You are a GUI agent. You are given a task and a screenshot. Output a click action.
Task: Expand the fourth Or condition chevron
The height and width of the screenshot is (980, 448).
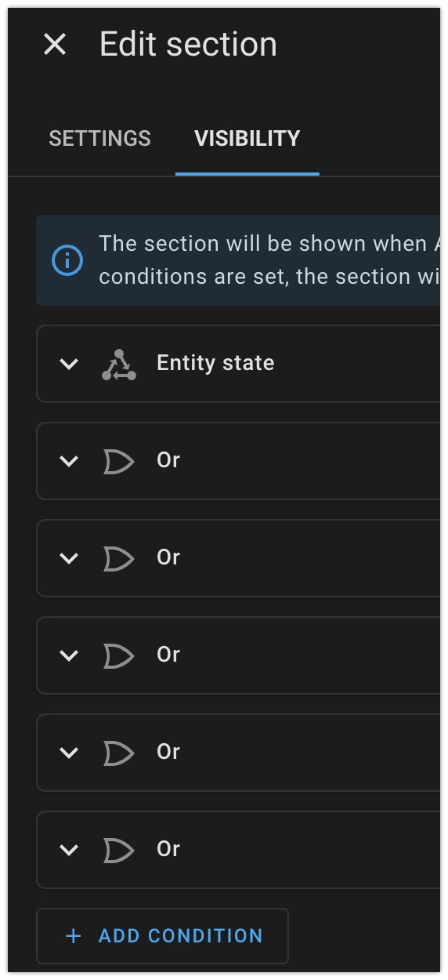coord(70,753)
